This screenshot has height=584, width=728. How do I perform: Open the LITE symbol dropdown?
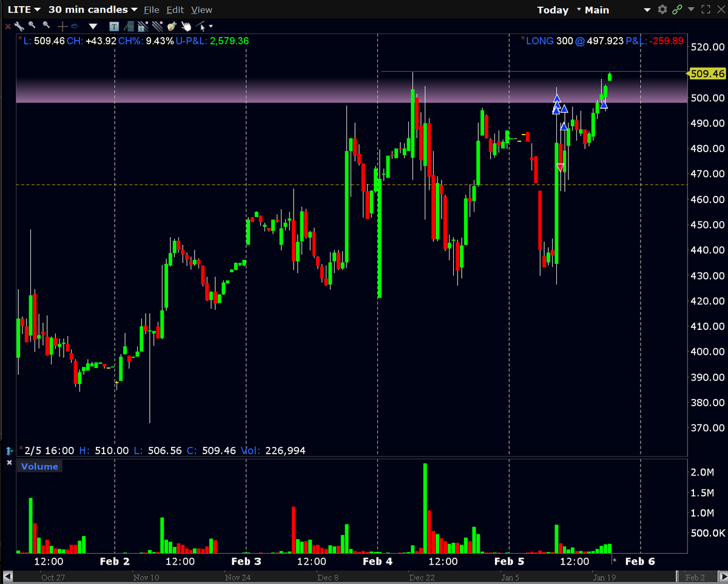click(x=24, y=10)
